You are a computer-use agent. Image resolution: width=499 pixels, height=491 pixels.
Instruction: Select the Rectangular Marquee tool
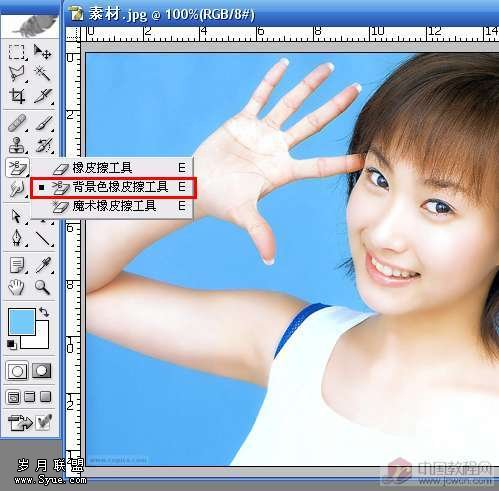point(17,52)
